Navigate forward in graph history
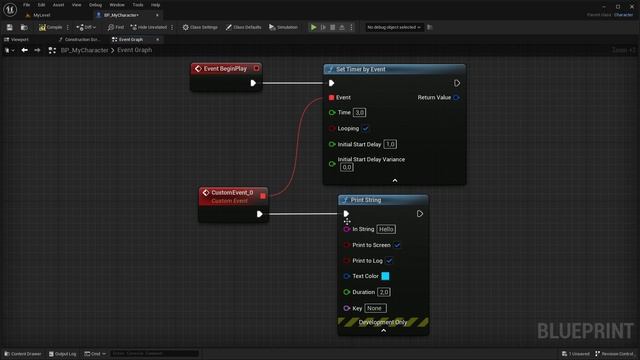The width and height of the screenshot is (640, 360). tap(37, 50)
